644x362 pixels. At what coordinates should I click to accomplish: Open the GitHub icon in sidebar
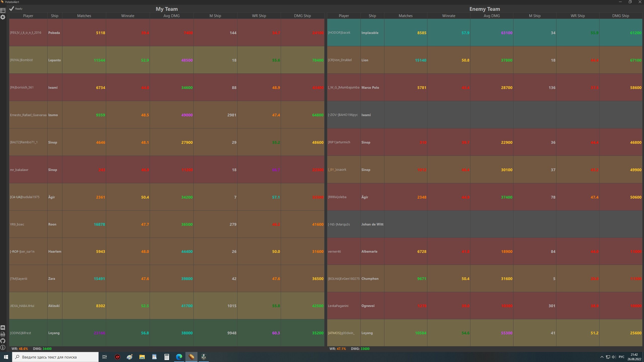point(3,341)
